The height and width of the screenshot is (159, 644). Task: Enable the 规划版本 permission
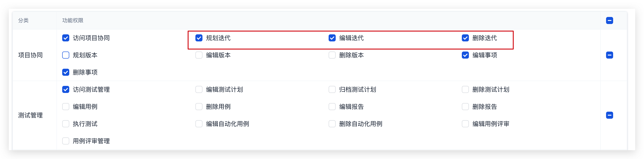66,55
